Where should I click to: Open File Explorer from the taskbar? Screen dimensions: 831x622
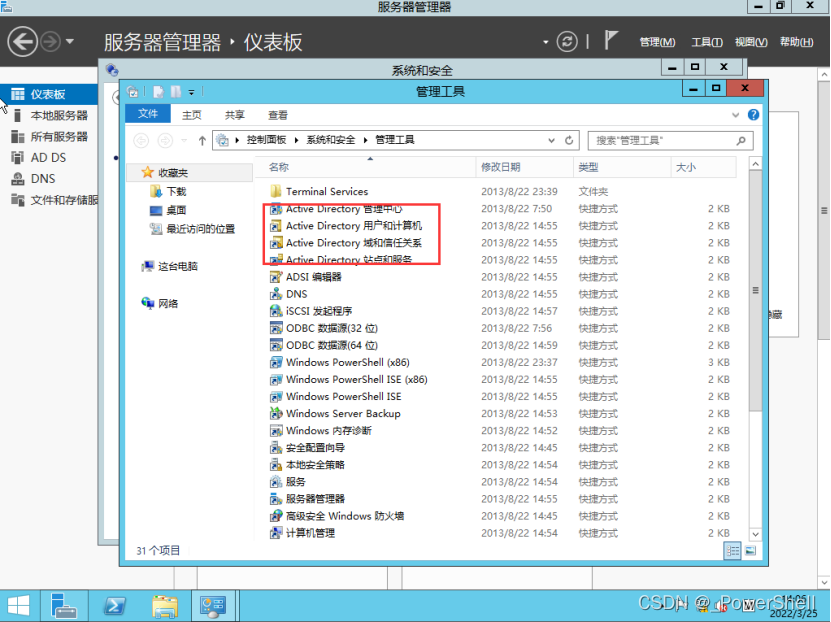pos(165,606)
